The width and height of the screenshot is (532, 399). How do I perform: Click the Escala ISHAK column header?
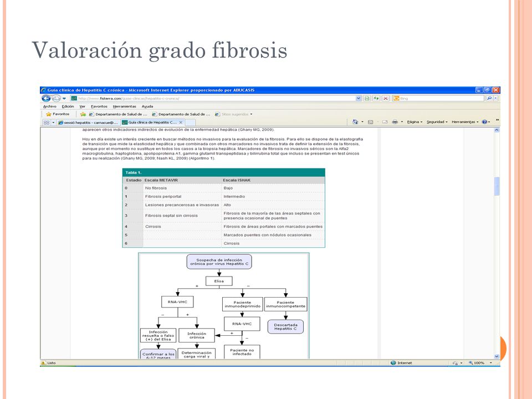point(237,180)
